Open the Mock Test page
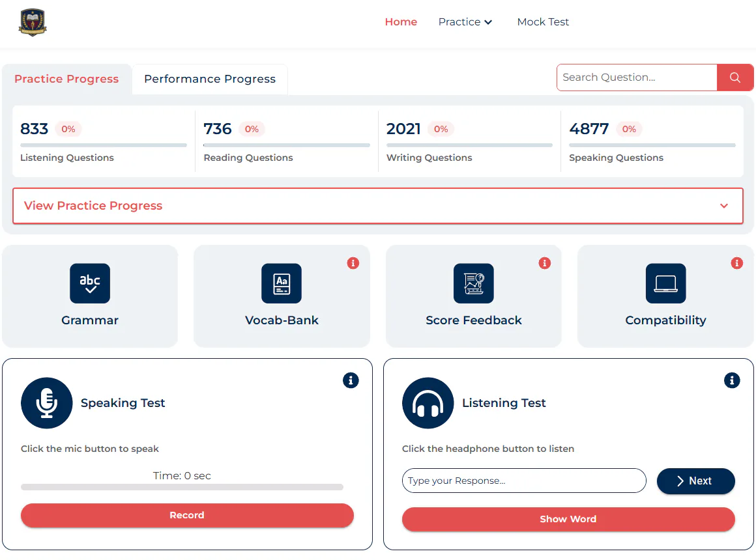 pos(543,21)
